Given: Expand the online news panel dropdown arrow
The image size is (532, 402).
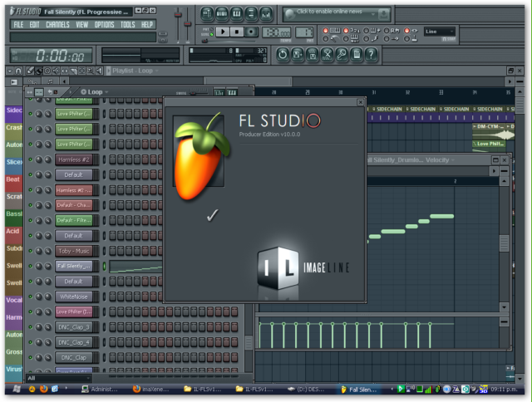Looking at the screenshot, I should click(373, 14).
